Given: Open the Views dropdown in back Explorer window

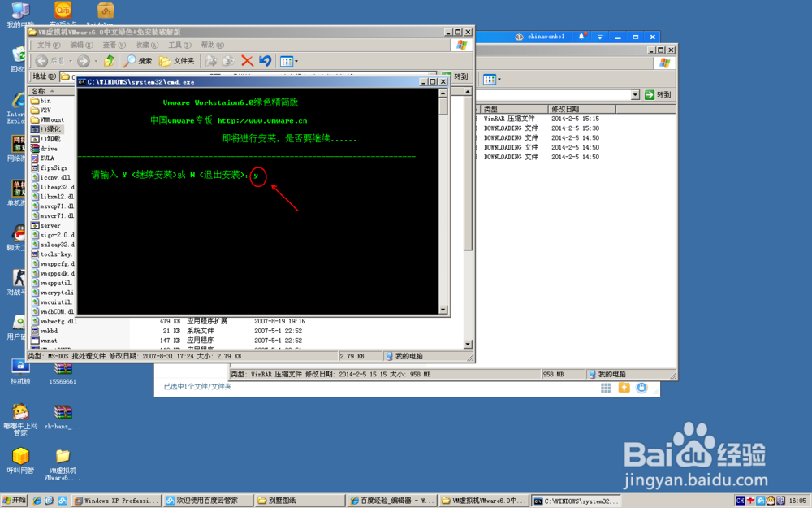Looking at the screenshot, I should tap(492, 80).
